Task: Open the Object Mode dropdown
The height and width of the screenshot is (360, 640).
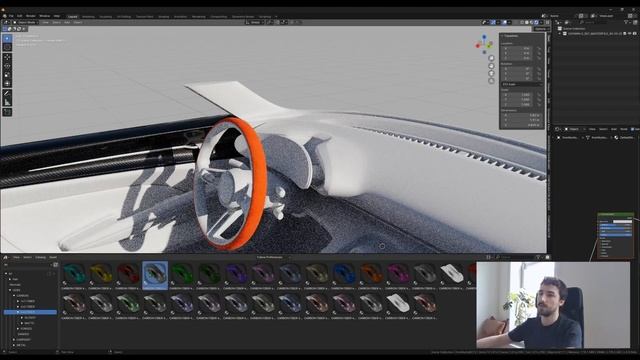Action: (x=26, y=22)
